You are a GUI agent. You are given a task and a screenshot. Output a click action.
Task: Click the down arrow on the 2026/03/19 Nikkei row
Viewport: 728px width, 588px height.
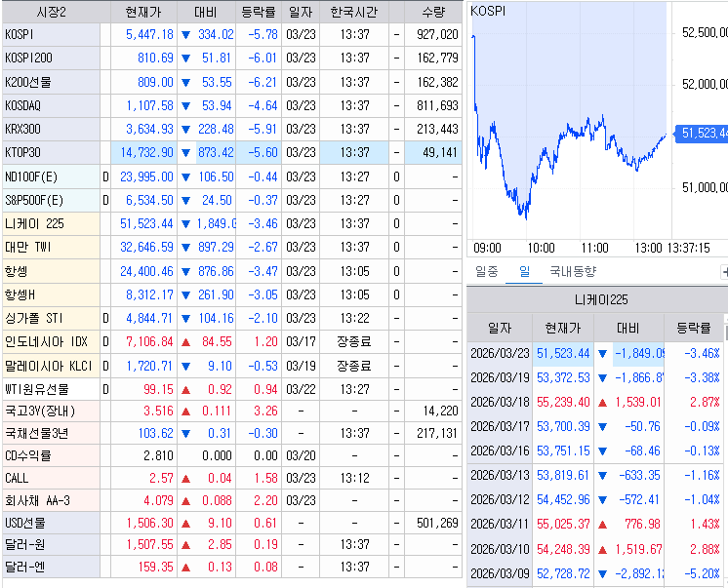click(x=602, y=377)
